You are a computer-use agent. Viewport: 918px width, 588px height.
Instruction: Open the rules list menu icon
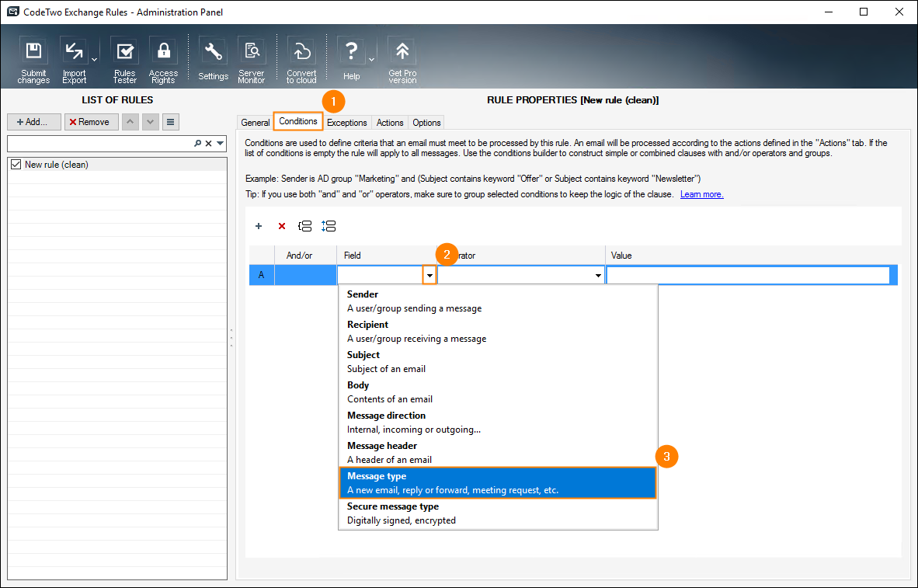coord(170,122)
